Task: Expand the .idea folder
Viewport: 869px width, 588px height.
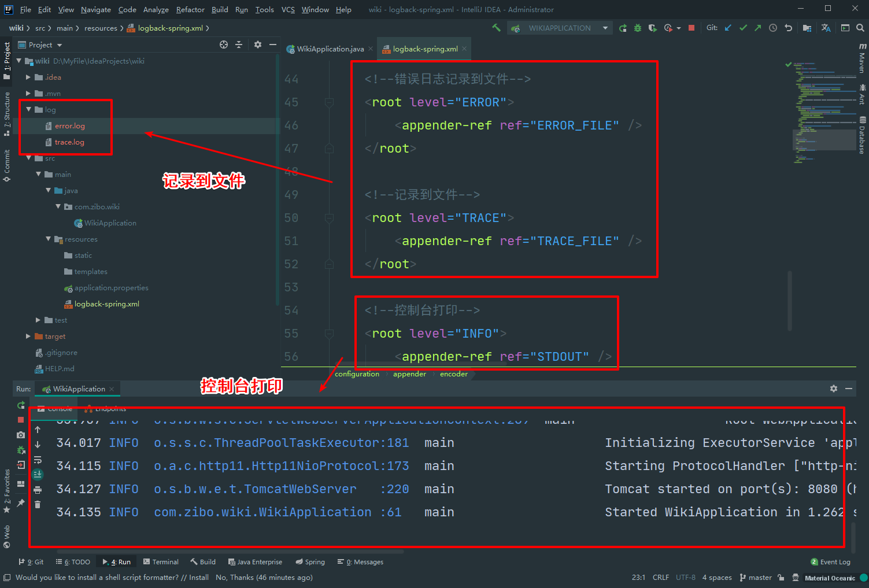Action: pos(28,77)
